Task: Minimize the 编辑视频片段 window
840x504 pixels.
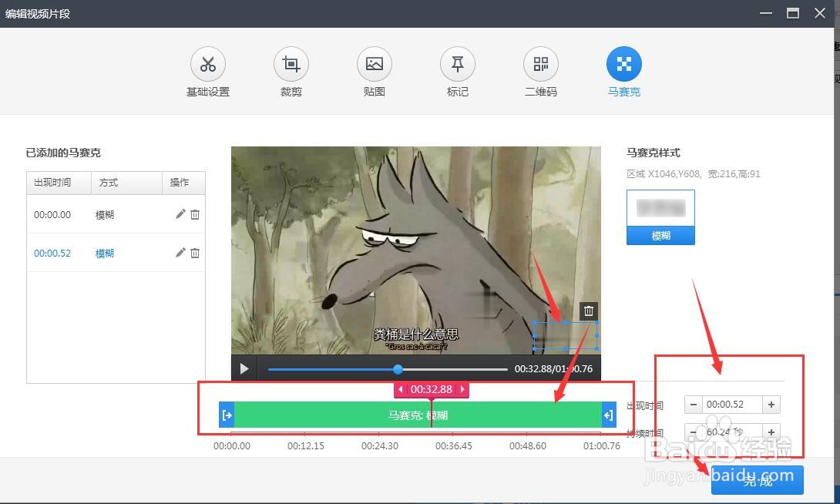Action: pyautogui.click(x=766, y=13)
